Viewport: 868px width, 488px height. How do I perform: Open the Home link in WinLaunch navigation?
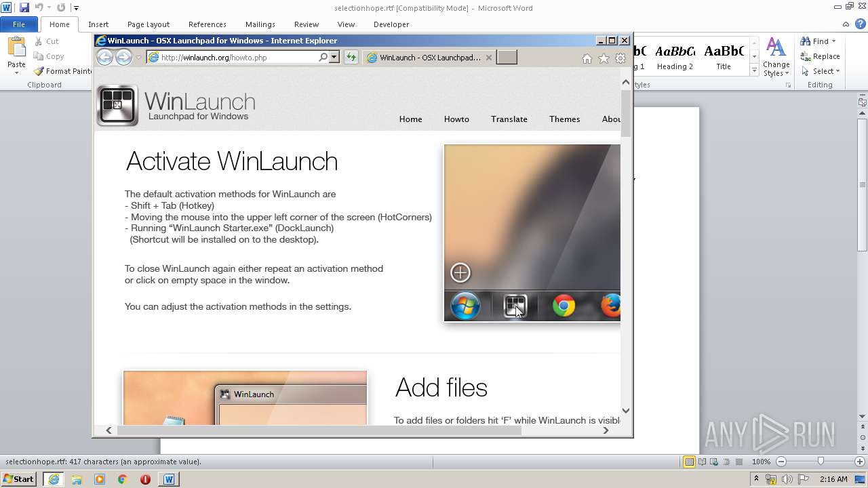point(410,119)
